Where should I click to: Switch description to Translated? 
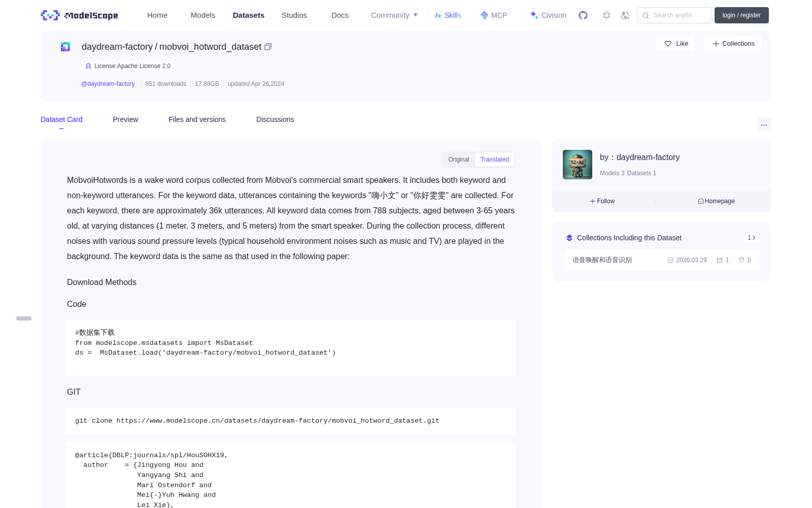point(495,160)
